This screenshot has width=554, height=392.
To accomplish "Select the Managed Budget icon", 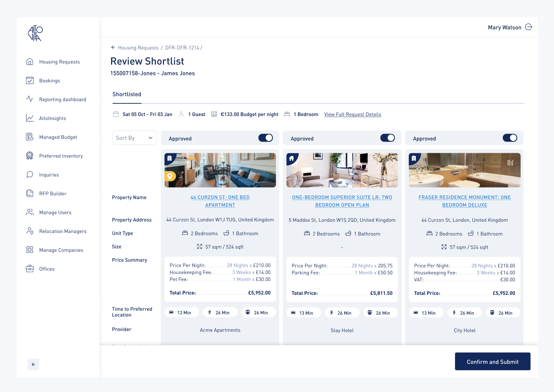I will point(30,137).
